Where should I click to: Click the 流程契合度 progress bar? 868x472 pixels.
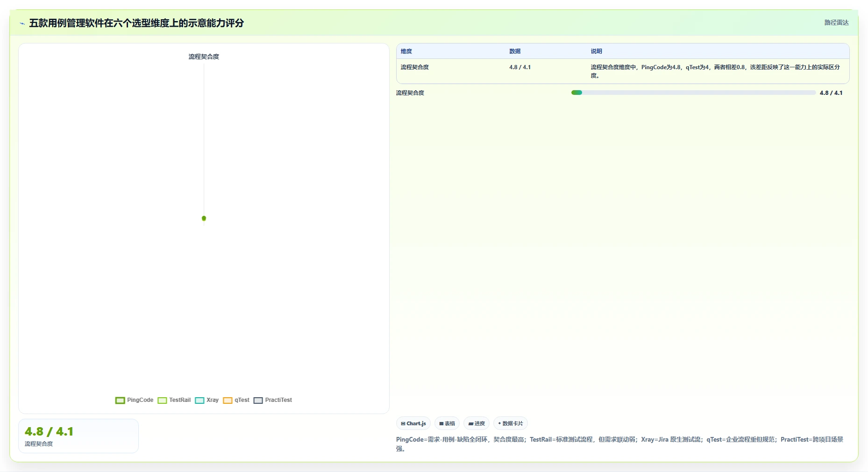point(693,93)
